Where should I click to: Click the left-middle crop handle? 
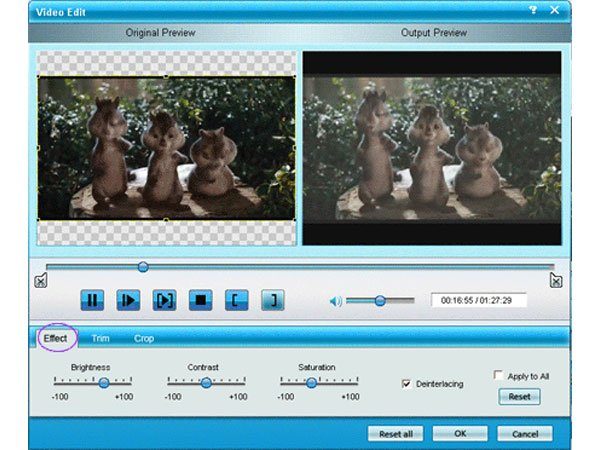pyautogui.click(x=38, y=148)
